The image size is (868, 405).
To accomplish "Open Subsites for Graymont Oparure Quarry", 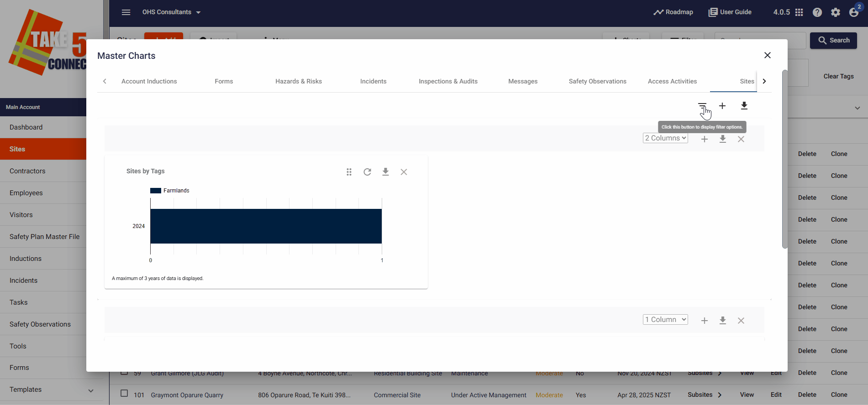I will click(x=705, y=395).
